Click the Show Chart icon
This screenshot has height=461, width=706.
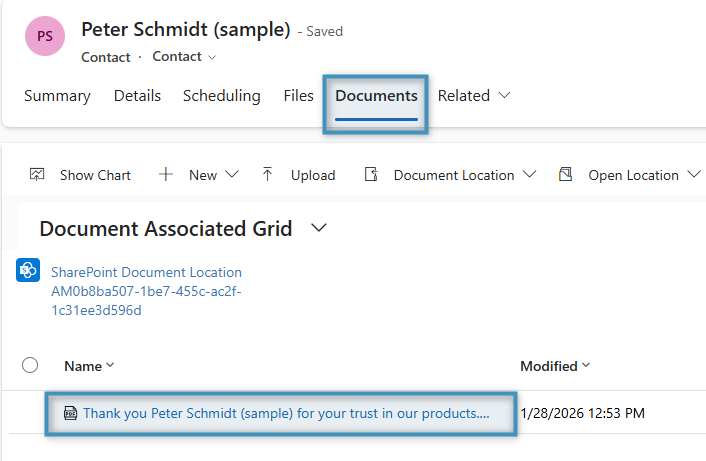pyautogui.click(x=37, y=174)
